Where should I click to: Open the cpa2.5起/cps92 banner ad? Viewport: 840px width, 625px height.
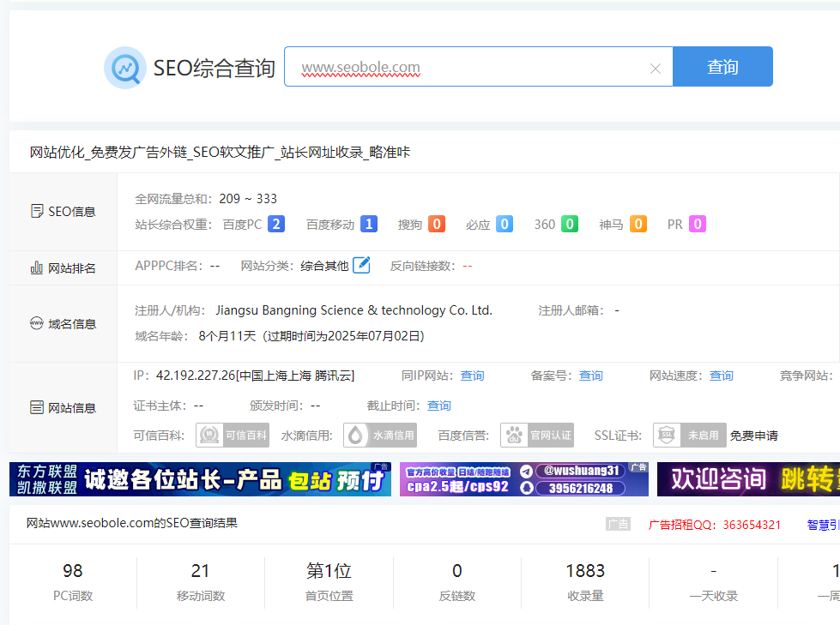[524, 479]
